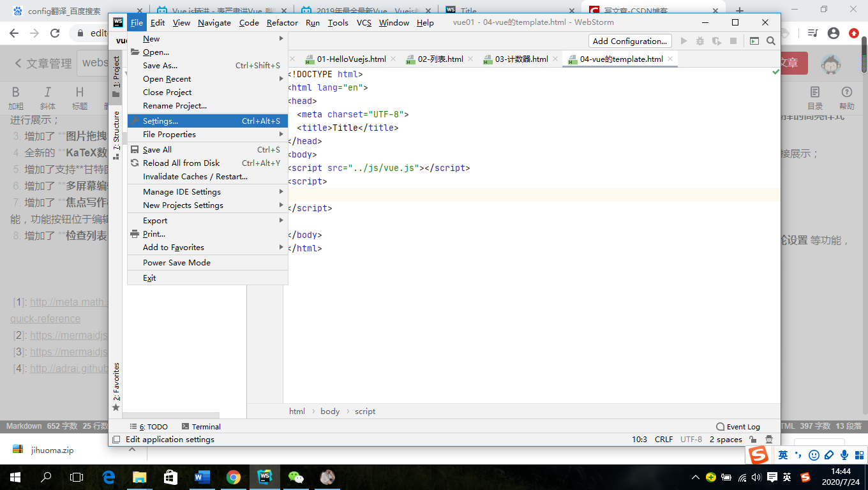Open the 6: TODO tool window

coord(149,427)
